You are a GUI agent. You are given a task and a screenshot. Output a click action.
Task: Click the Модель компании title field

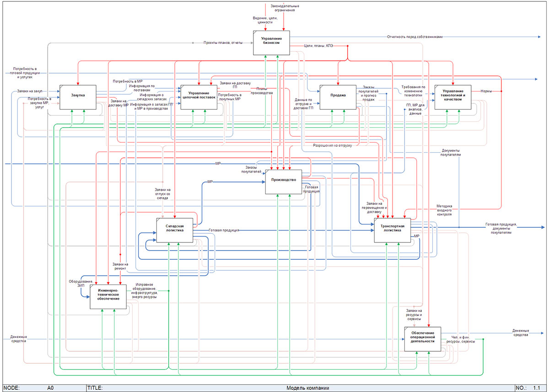[x=307, y=388]
